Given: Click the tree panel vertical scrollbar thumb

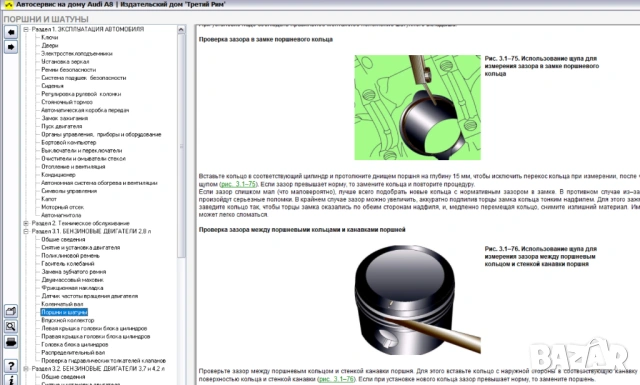Looking at the screenshot, I should pyautogui.click(x=181, y=145).
